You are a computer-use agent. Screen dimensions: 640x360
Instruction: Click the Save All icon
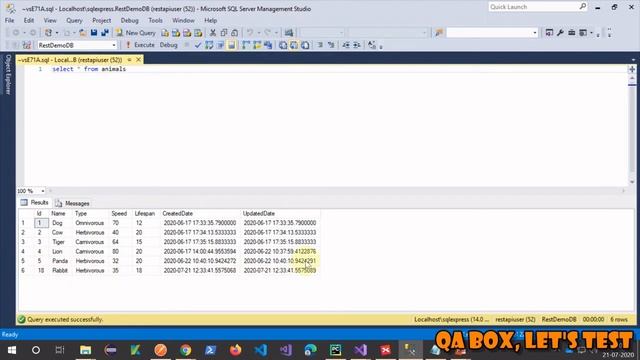pyautogui.click(x=105, y=33)
